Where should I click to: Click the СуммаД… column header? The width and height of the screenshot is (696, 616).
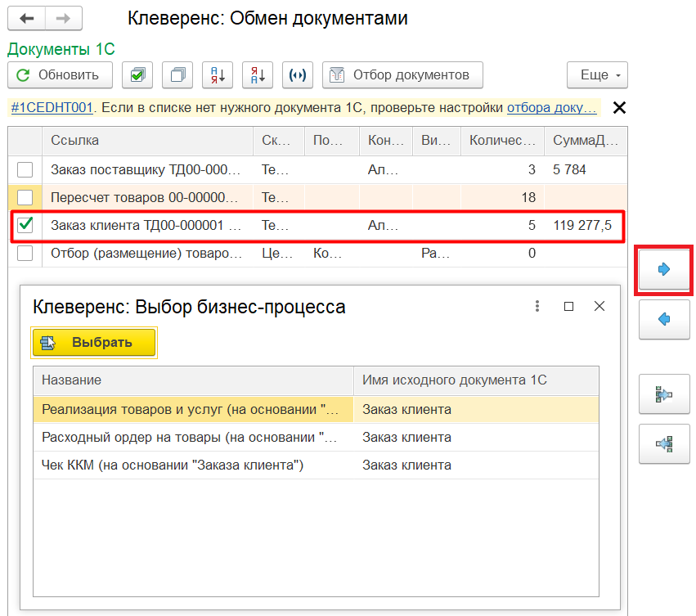[586, 141]
